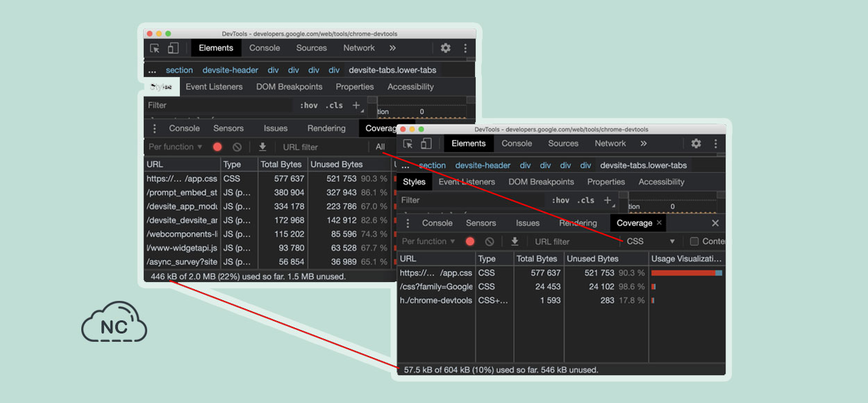Click red record button in front window coverage
This screenshot has width=868, height=403.
[470, 241]
